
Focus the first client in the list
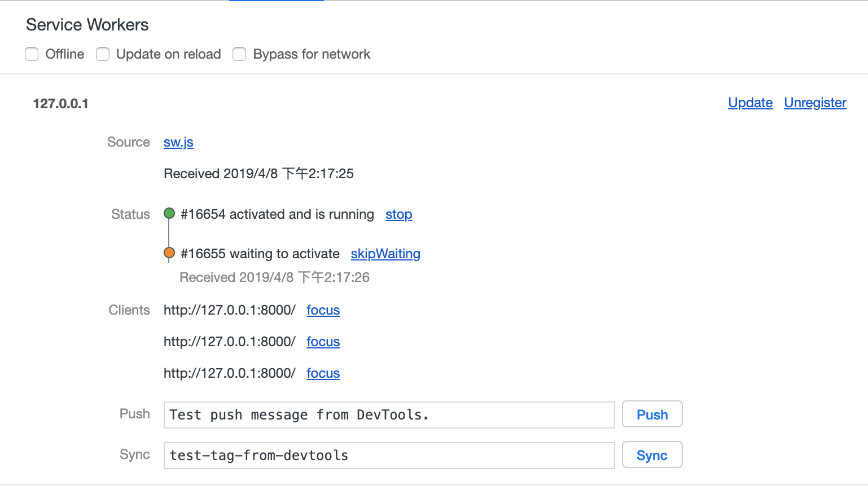[323, 310]
